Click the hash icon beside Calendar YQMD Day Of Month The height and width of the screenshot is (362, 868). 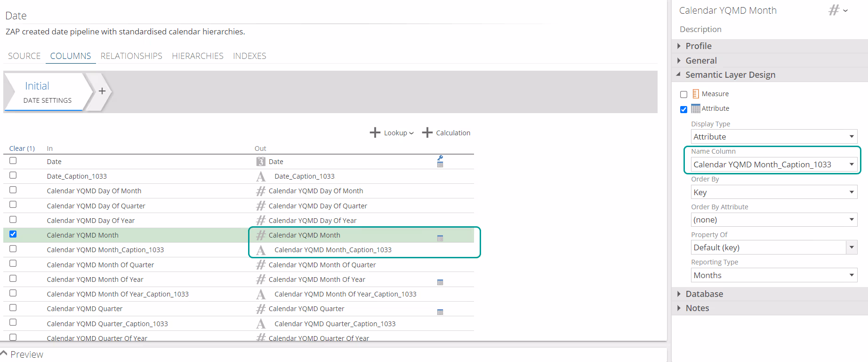pyautogui.click(x=261, y=191)
